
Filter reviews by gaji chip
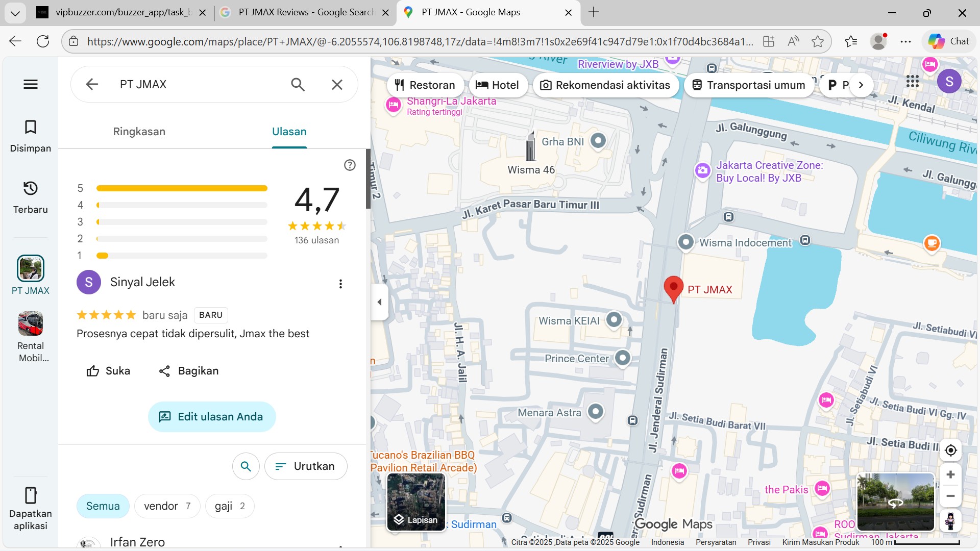tap(230, 506)
